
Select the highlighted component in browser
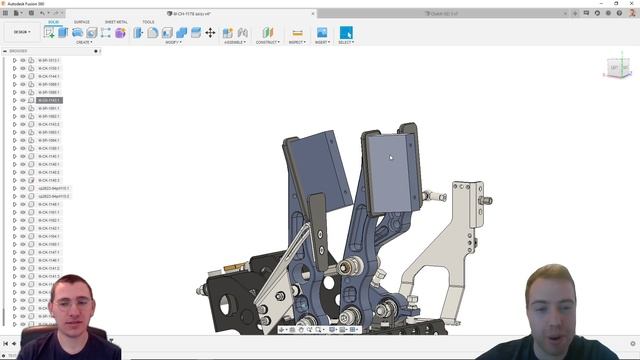pos(49,100)
